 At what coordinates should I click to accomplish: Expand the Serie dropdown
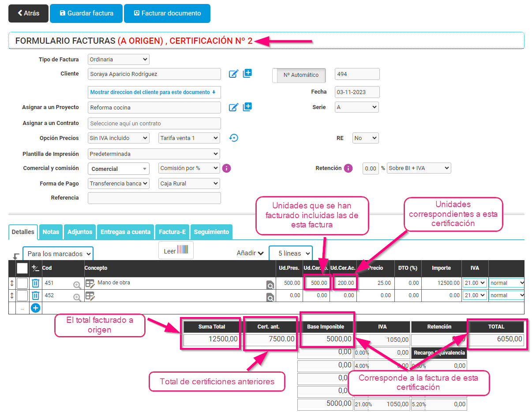click(356, 107)
